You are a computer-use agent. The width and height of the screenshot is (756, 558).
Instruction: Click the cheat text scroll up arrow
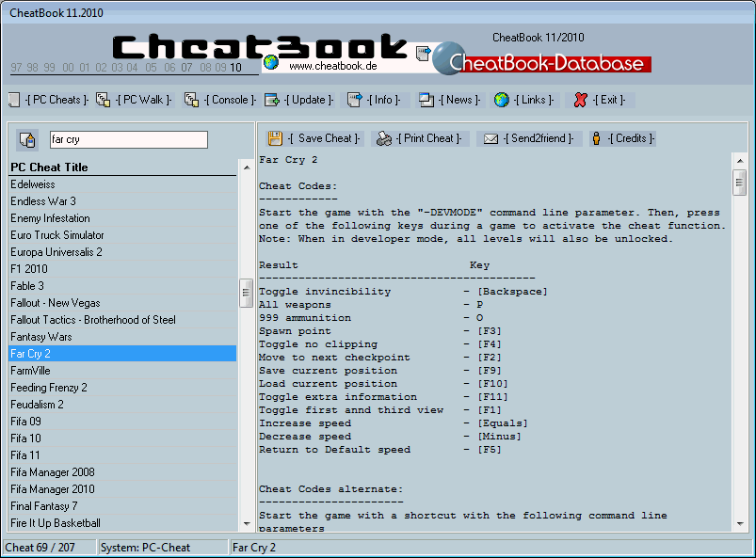tap(740, 161)
